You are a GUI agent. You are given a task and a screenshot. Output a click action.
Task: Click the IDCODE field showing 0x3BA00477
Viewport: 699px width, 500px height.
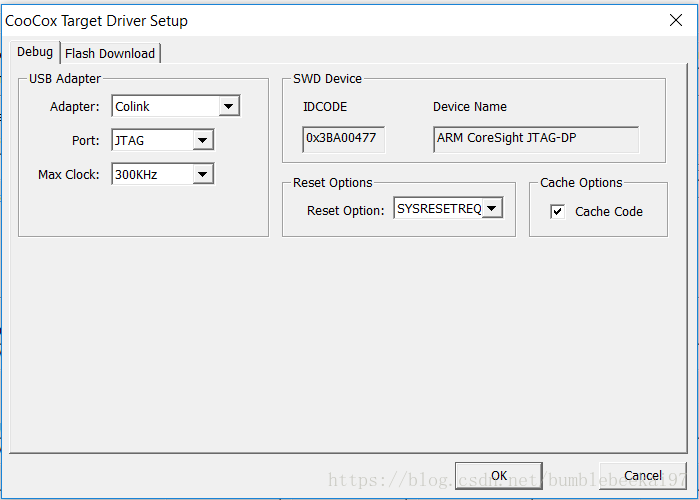point(343,139)
